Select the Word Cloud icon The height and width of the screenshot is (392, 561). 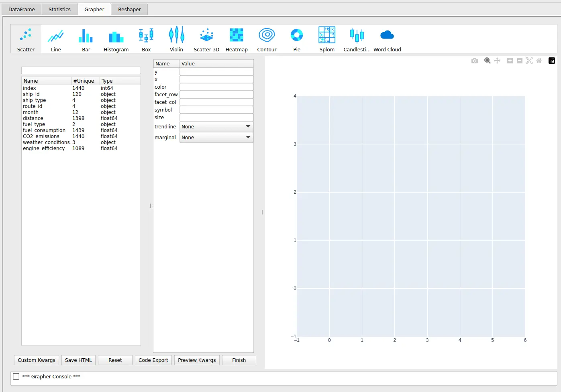coord(387,39)
